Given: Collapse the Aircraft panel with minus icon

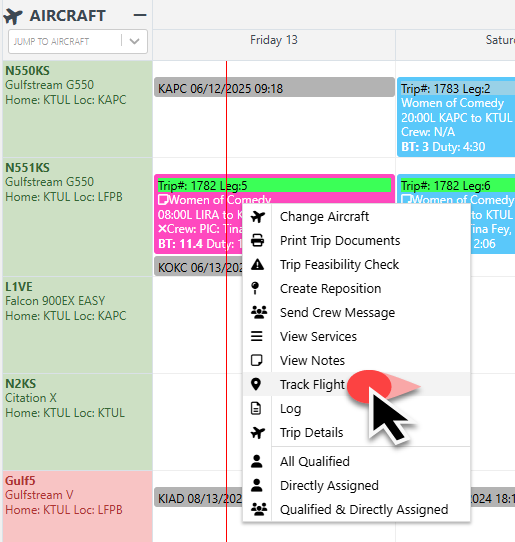Looking at the screenshot, I should tap(140, 15).
